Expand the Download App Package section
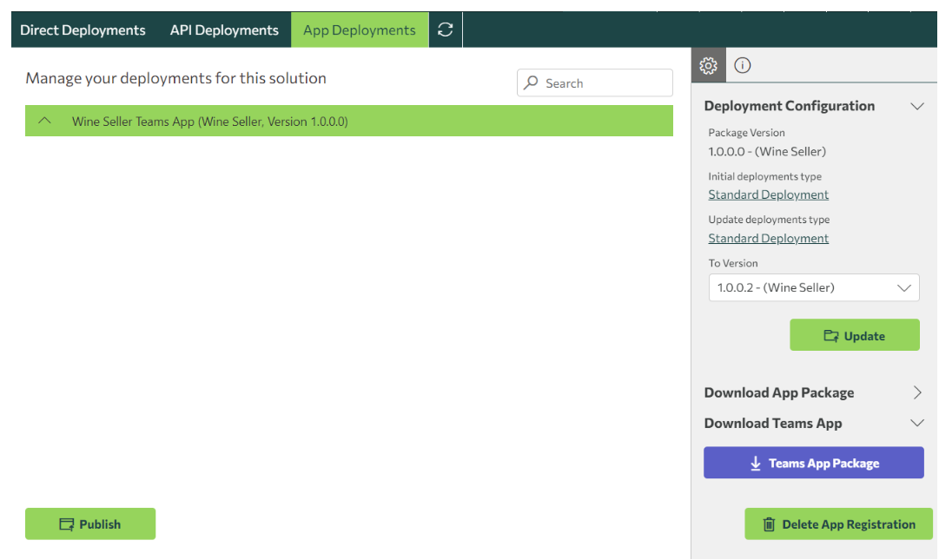The image size is (939, 560). click(x=916, y=392)
